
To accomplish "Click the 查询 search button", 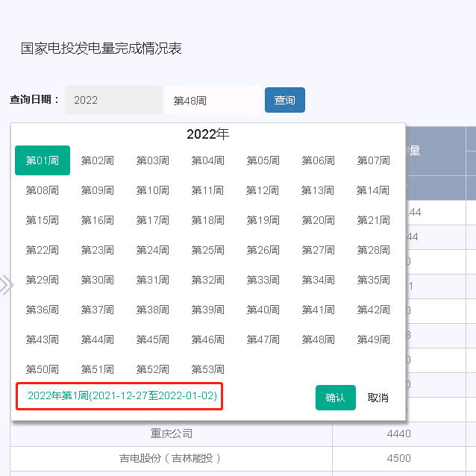I will 285,100.
